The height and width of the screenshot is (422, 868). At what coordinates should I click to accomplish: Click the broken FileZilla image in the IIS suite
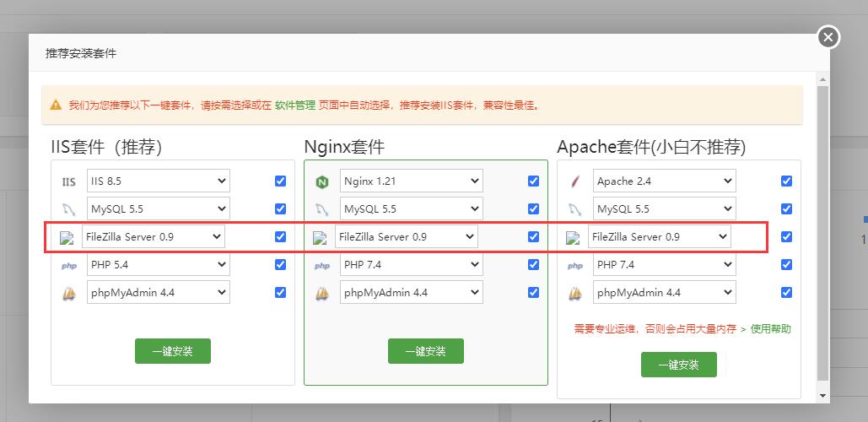coord(67,238)
